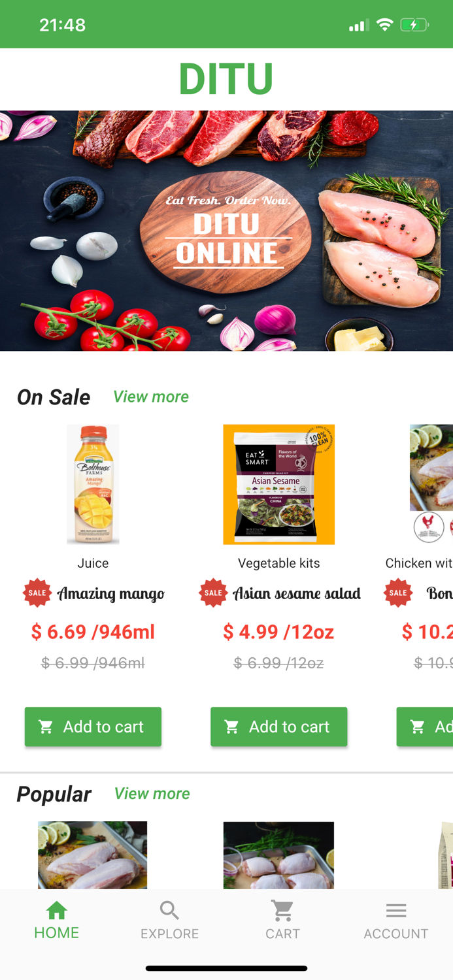Tap the SALE badge beside Asian sesame salad

click(213, 593)
